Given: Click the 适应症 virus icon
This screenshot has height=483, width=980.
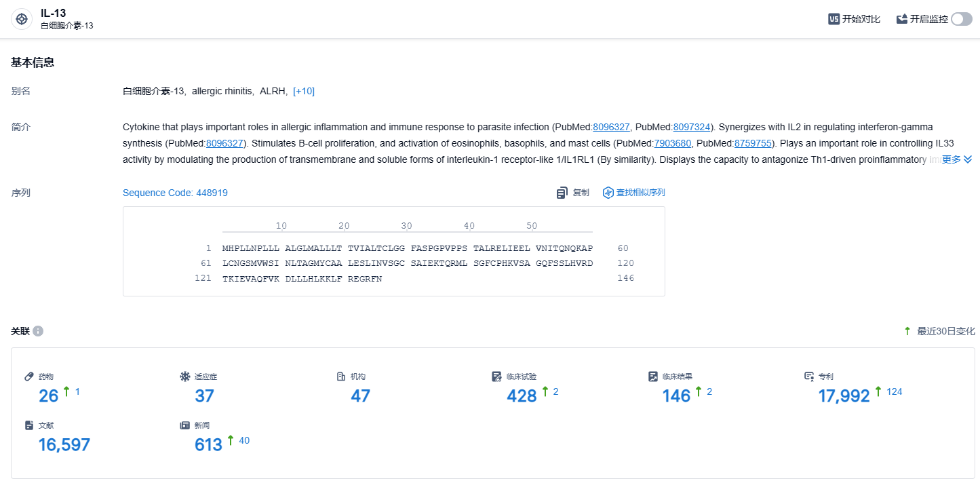Looking at the screenshot, I should tap(184, 376).
